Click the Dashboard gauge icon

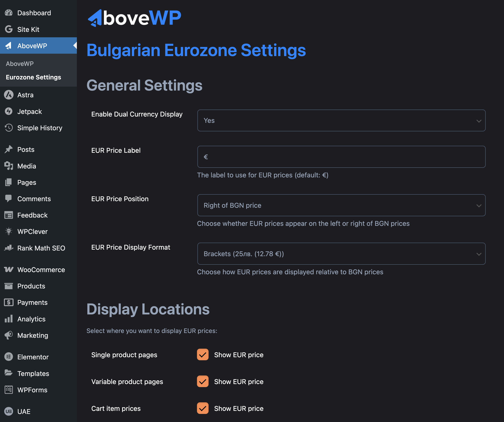pos(9,13)
